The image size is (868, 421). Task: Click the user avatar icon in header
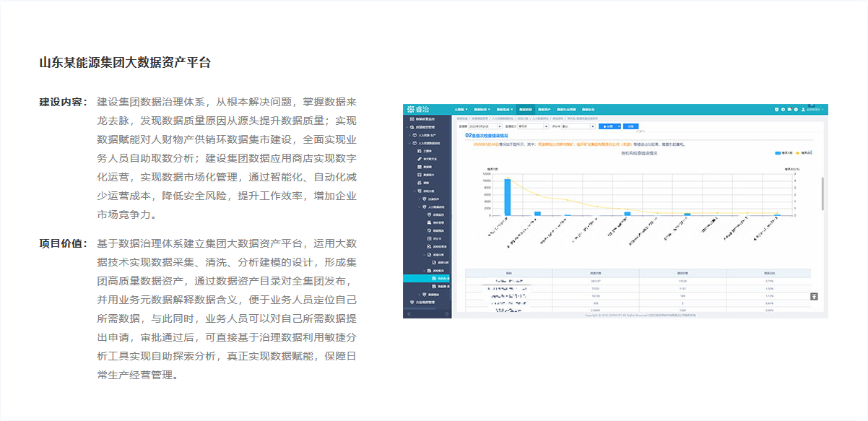(x=804, y=110)
